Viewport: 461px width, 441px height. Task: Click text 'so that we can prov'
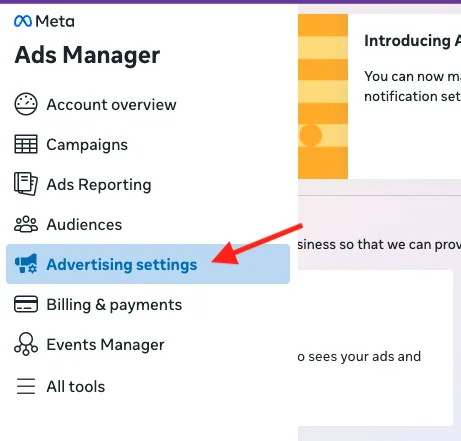(400, 244)
